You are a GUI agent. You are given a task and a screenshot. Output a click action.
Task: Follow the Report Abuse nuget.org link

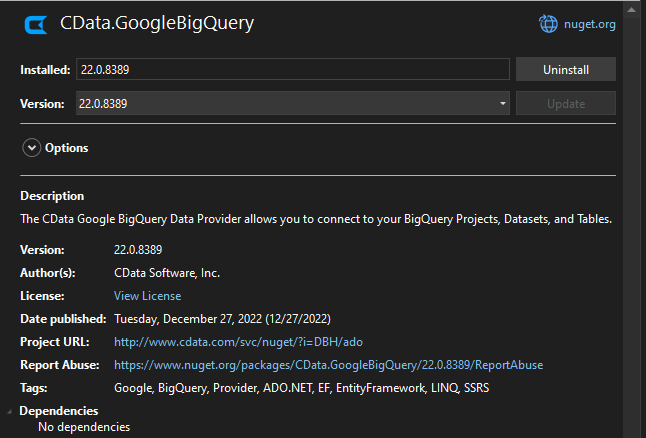[x=328, y=365]
